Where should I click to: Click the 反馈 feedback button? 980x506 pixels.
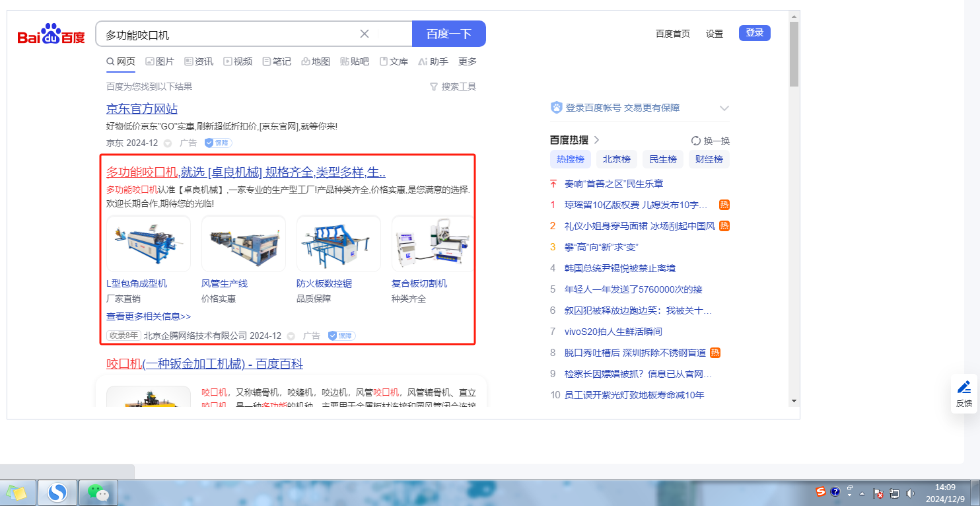[964, 394]
